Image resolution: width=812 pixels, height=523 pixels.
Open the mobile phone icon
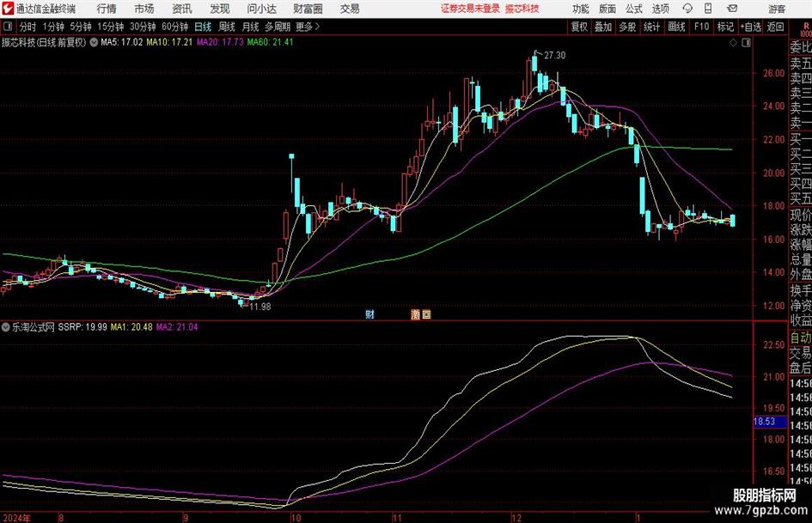tap(707, 9)
